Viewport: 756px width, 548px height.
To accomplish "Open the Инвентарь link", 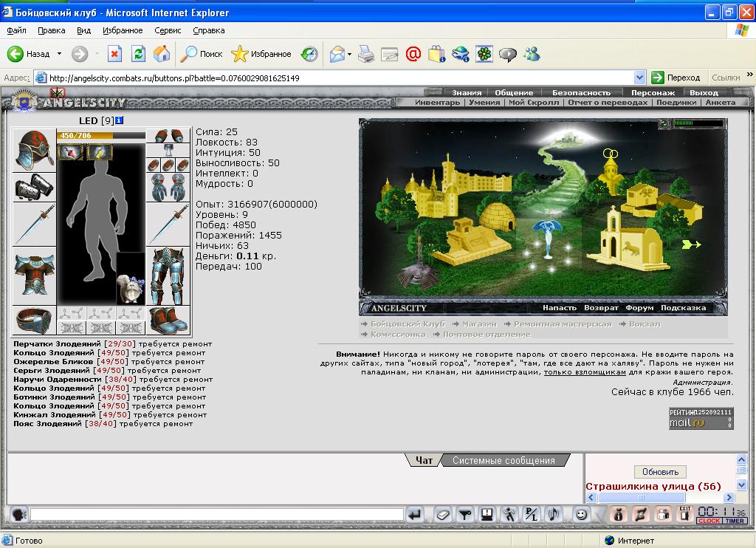I will [x=437, y=102].
